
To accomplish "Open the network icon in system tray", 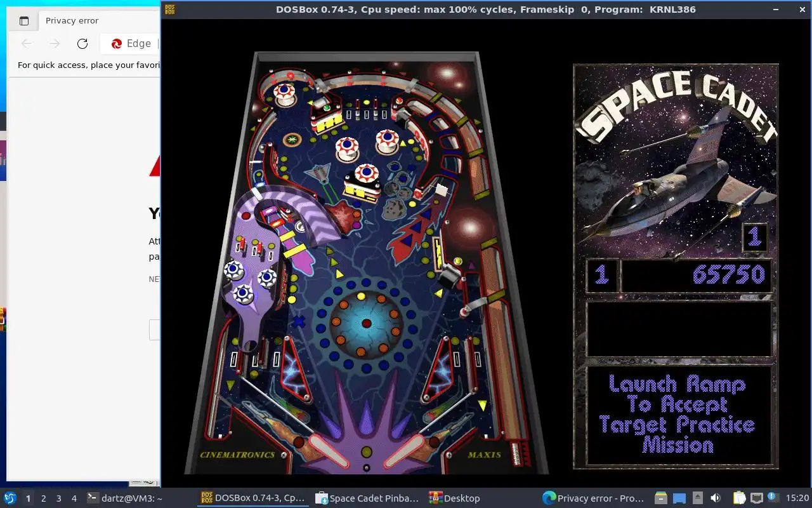I will tap(756, 498).
